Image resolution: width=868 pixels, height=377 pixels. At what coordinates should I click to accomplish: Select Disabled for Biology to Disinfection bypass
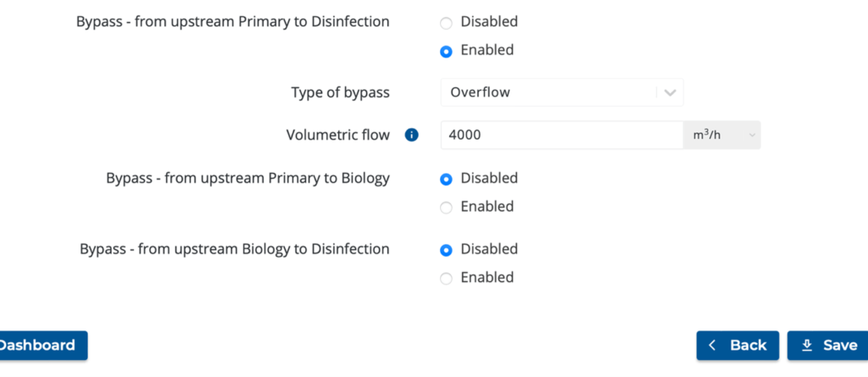tap(446, 250)
